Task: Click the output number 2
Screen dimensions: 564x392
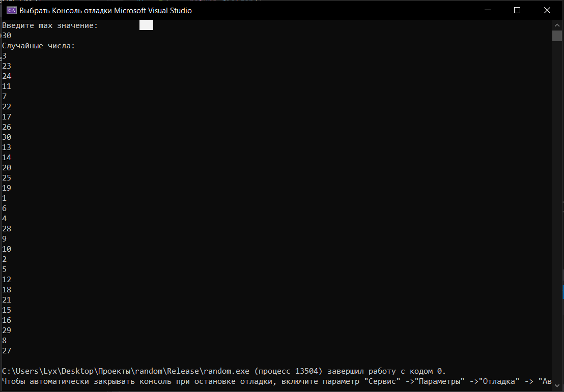Action: point(4,259)
